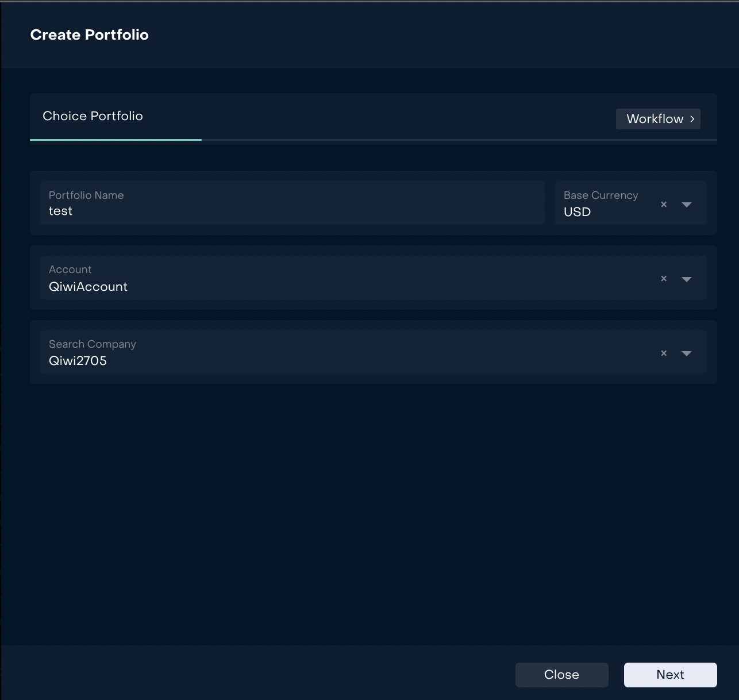739x700 pixels.
Task: Click the Create Portfolio dialog title
Action: (x=90, y=35)
